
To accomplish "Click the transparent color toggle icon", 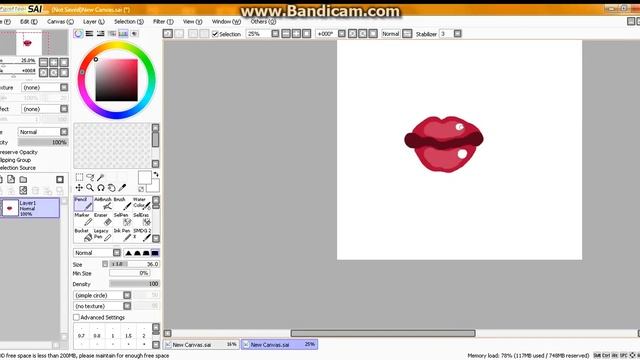I will pos(141,189).
